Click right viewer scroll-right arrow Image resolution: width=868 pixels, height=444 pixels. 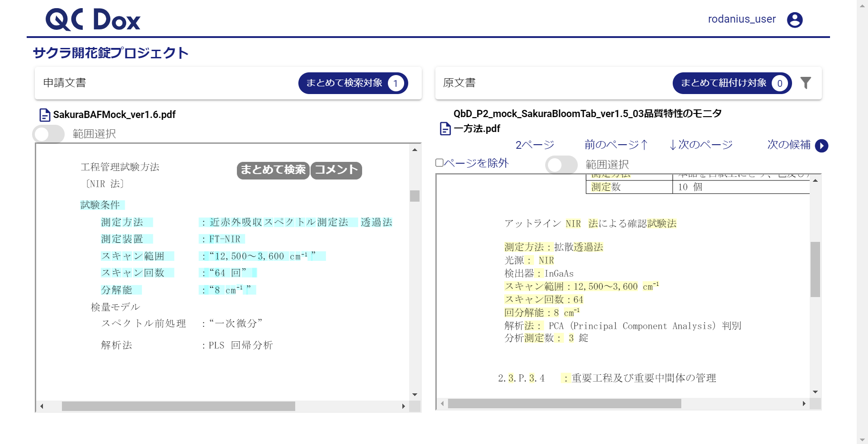[x=804, y=403]
